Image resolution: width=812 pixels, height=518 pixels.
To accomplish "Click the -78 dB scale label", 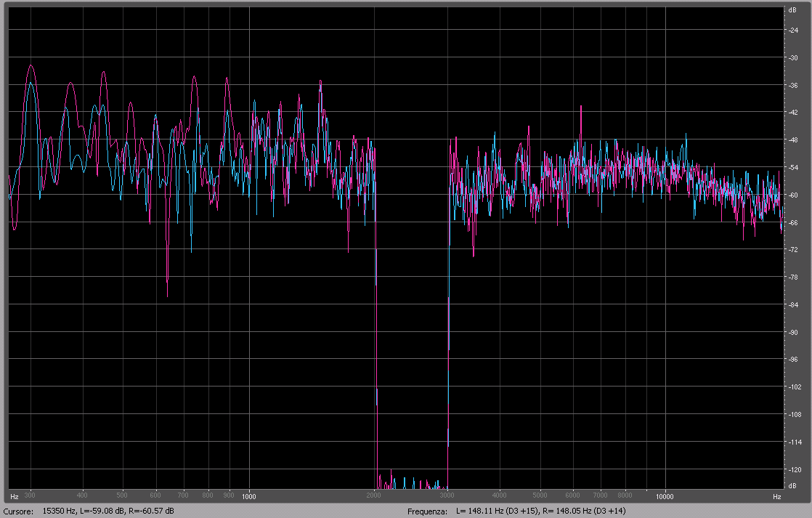I will click(x=793, y=277).
